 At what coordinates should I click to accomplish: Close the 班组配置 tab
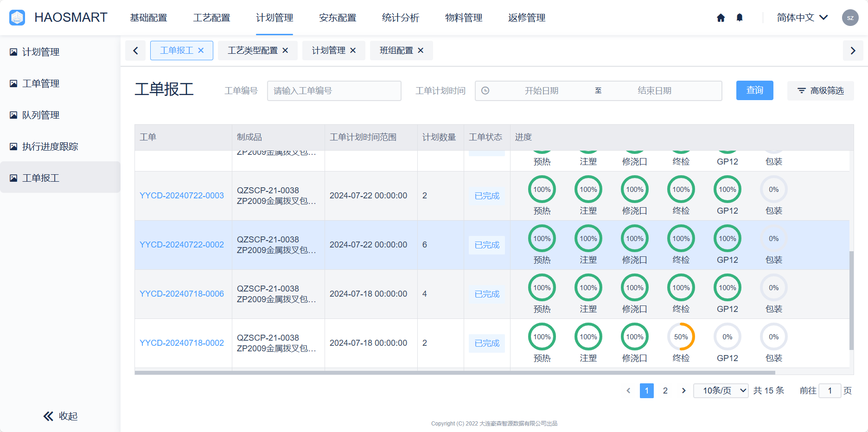point(421,51)
